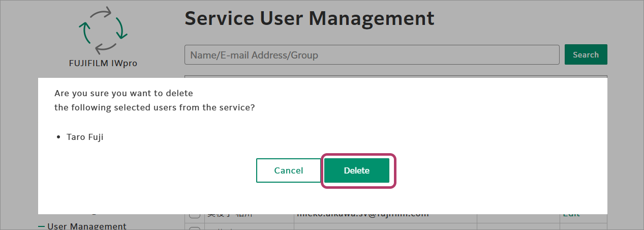The width and height of the screenshot is (644, 230).
Task: Click the Service User Management page heading
Action: [309, 18]
